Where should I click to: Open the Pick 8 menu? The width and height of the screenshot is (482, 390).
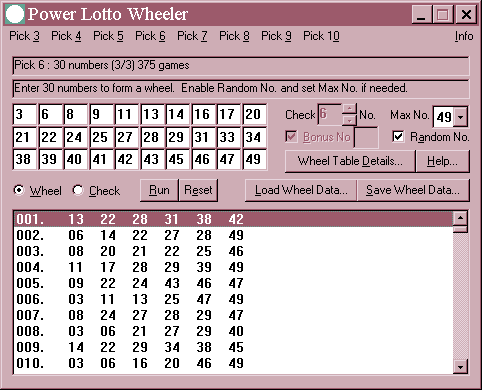coord(234,36)
